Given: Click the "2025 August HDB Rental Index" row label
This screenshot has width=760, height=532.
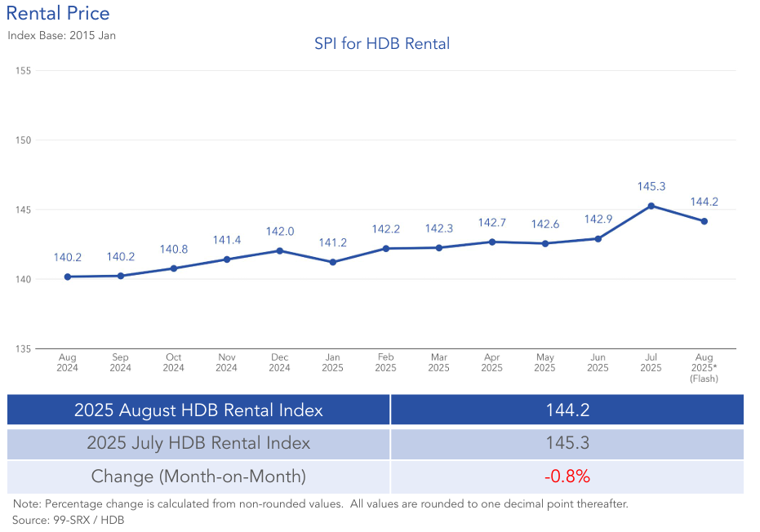Looking at the screenshot, I should (x=198, y=410).
